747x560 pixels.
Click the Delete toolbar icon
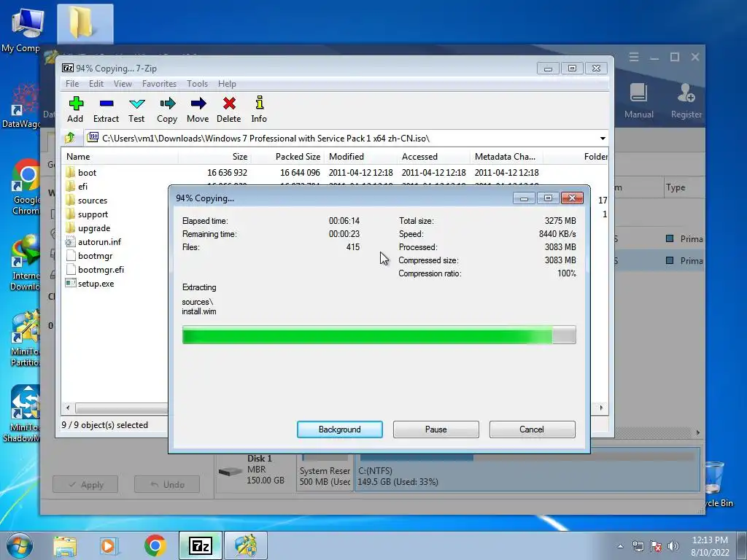point(228,109)
